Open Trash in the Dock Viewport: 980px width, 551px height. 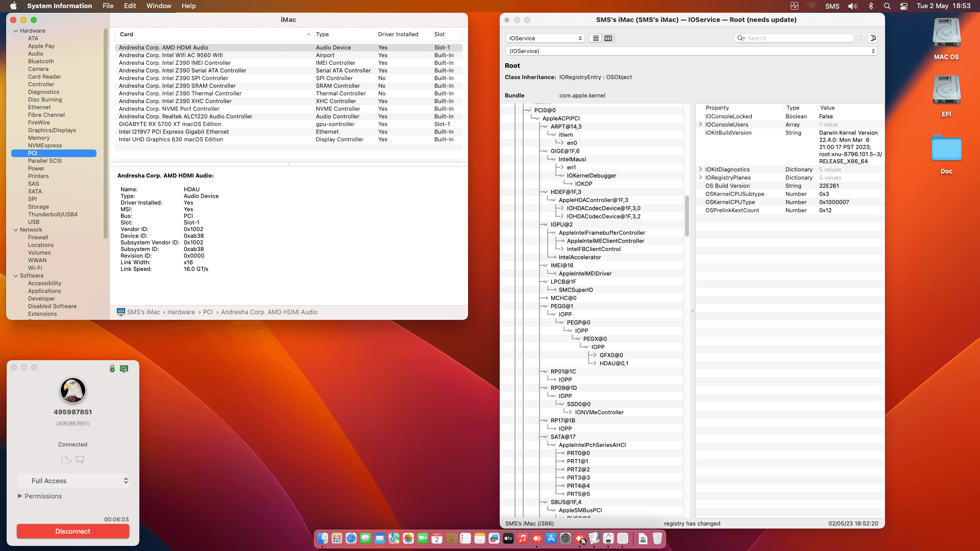coord(657,538)
